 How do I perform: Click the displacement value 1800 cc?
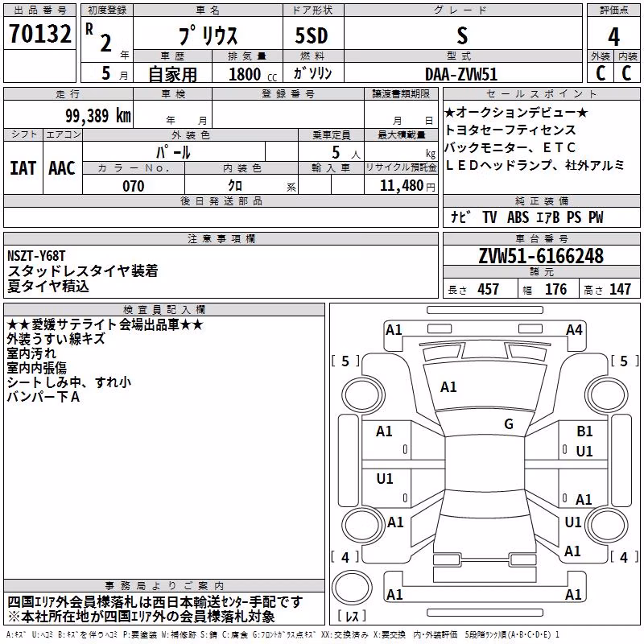(x=253, y=74)
